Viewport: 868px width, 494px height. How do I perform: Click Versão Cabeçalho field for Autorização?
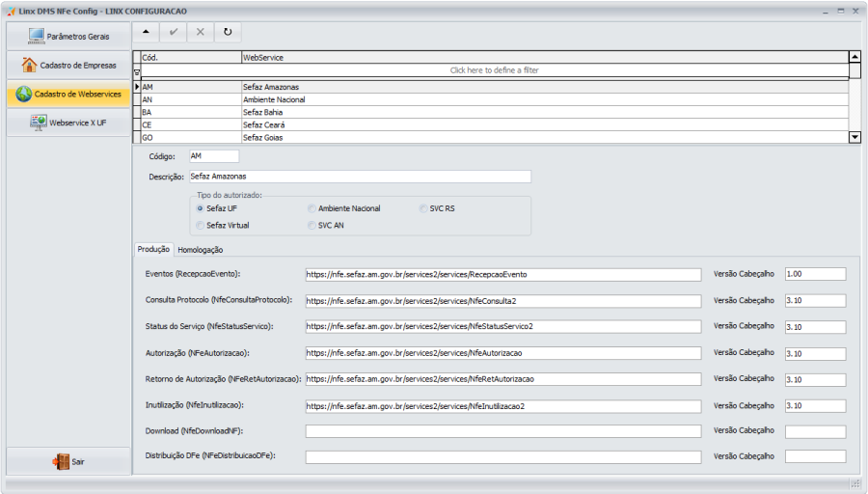(815, 353)
